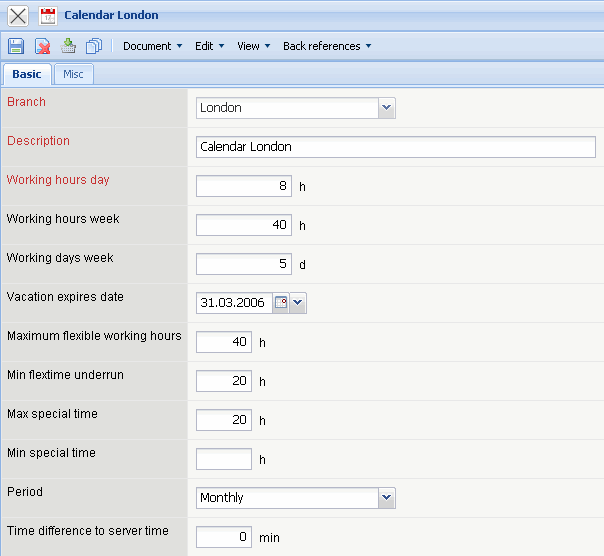Image resolution: width=604 pixels, height=556 pixels.
Task: Click the empty Min special time field
Action: [x=224, y=459]
